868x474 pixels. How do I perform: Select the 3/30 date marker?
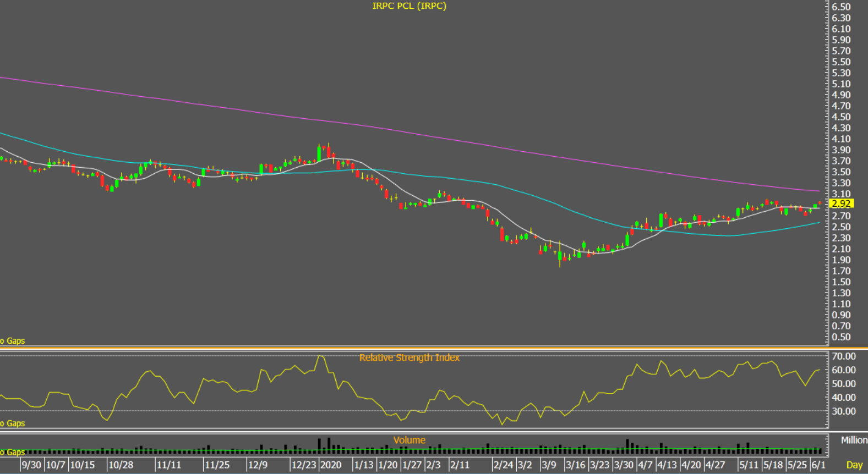(x=624, y=465)
